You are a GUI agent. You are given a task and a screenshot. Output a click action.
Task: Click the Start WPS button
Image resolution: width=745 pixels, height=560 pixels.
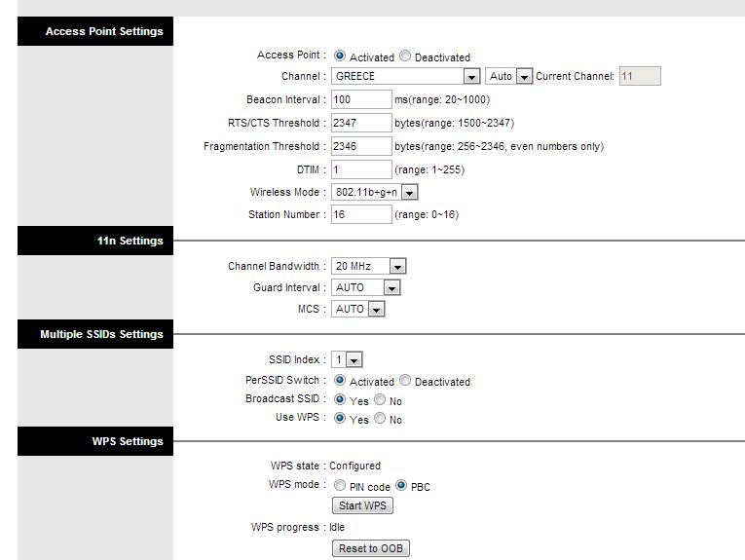(362, 505)
